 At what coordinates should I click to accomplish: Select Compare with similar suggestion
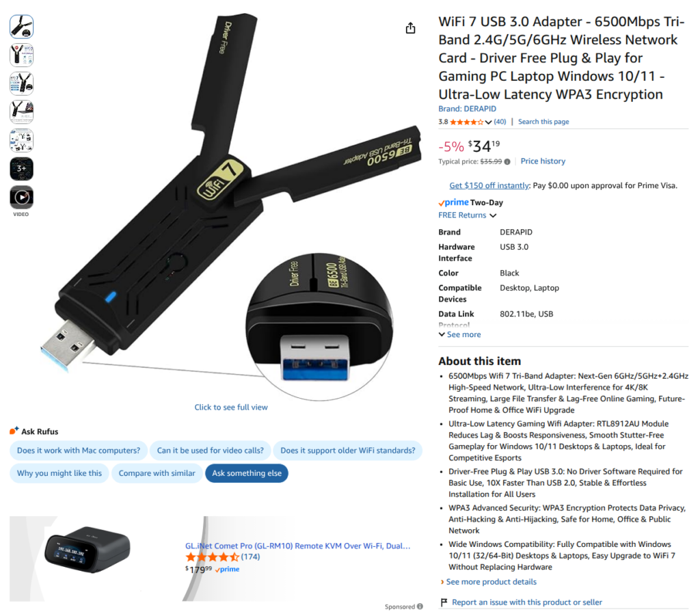[x=157, y=473]
